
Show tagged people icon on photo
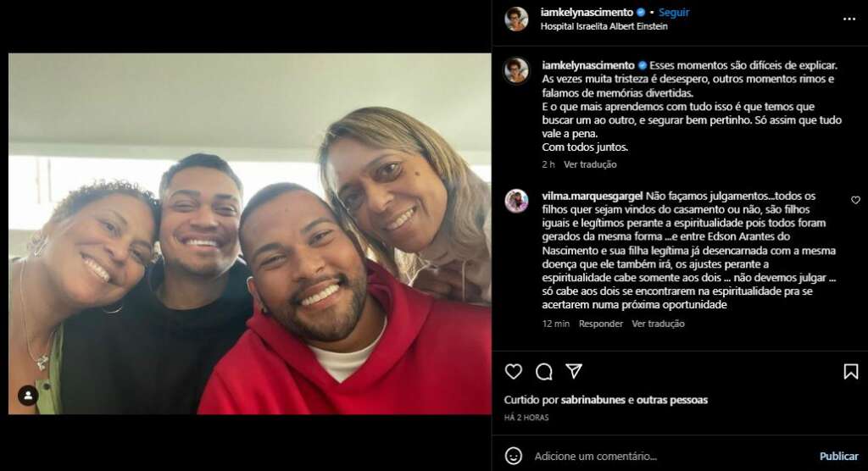point(28,395)
